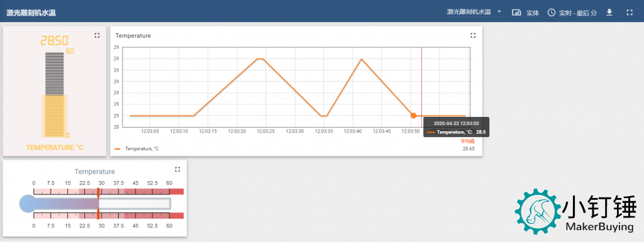Click the orange data point on chart
644x242 pixels.
[x=414, y=116]
